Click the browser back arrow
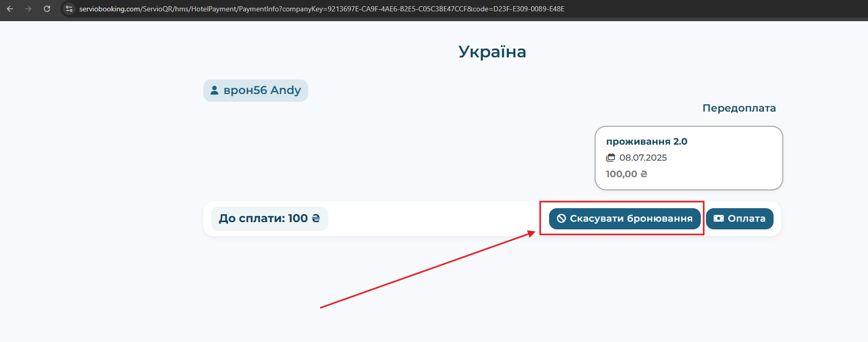The width and height of the screenshot is (868, 342). pyautogui.click(x=10, y=9)
